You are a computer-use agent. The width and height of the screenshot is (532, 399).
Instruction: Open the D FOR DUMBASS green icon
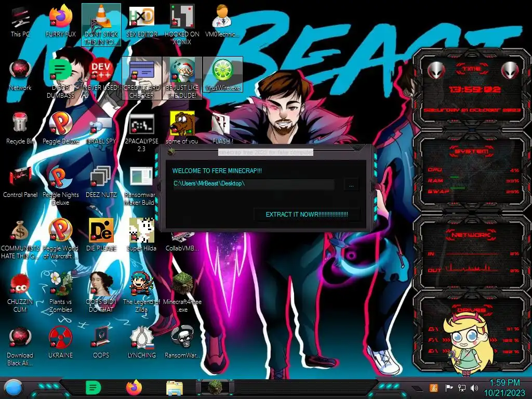click(60, 78)
